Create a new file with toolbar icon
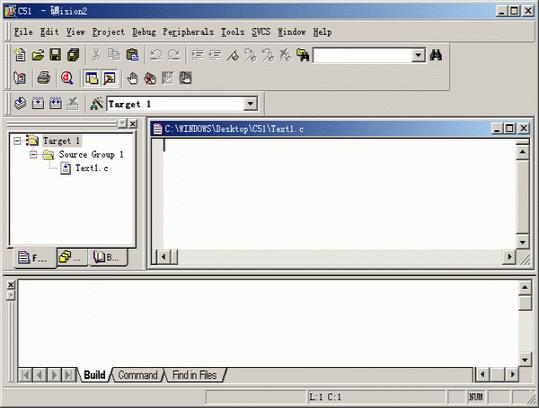Screen dimensions: 539x408 [x=20, y=55]
